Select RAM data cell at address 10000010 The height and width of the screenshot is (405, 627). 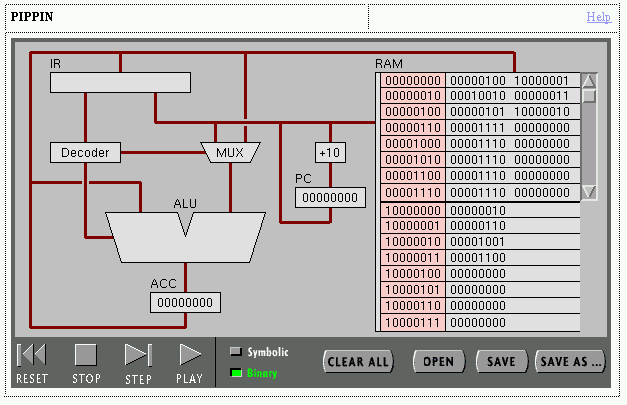tap(512, 242)
